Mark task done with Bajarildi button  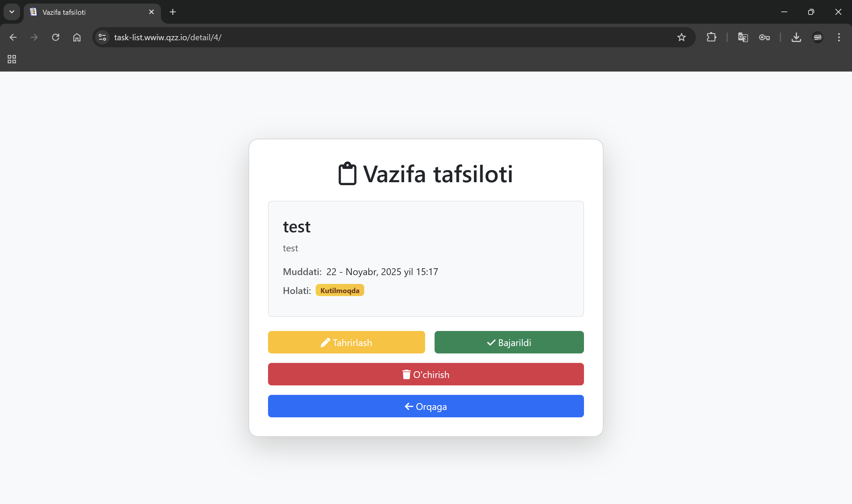point(509,342)
